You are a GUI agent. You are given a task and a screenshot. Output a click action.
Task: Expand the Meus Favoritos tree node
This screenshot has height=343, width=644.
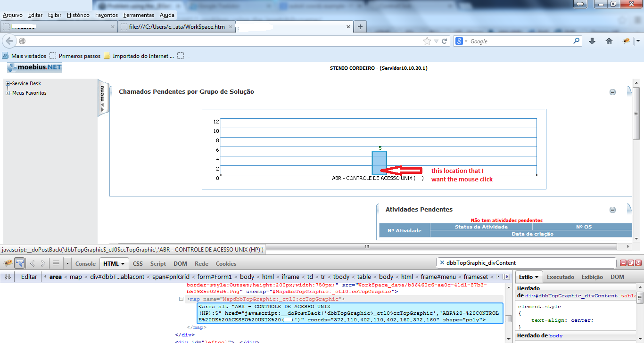(x=8, y=93)
